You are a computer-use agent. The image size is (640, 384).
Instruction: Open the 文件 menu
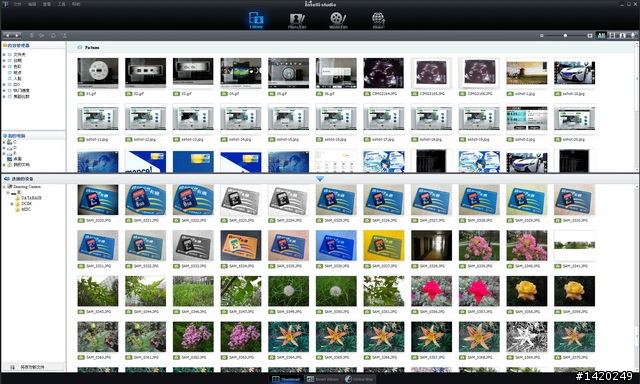(x=17, y=4)
